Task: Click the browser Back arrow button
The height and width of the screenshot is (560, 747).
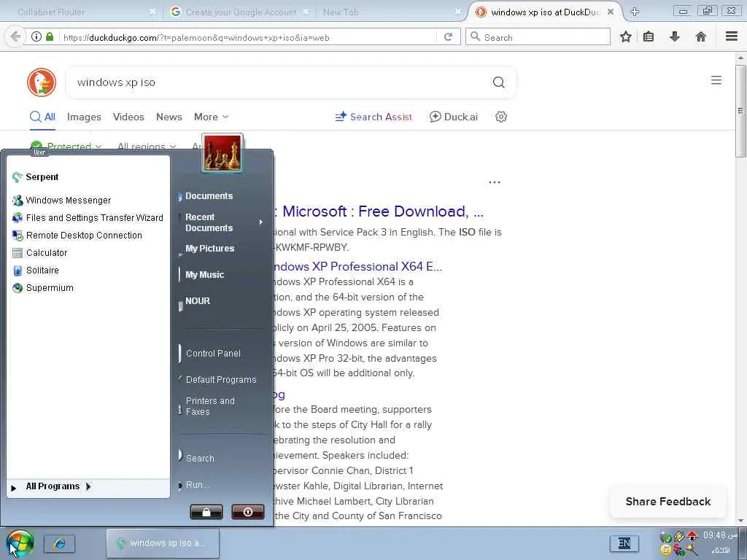Action: click(x=15, y=36)
